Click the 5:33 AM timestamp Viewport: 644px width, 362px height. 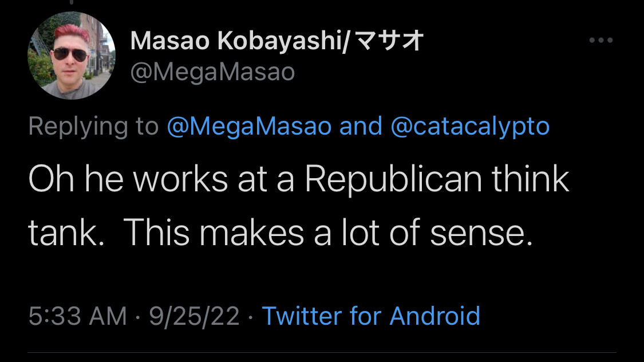[x=77, y=316]
